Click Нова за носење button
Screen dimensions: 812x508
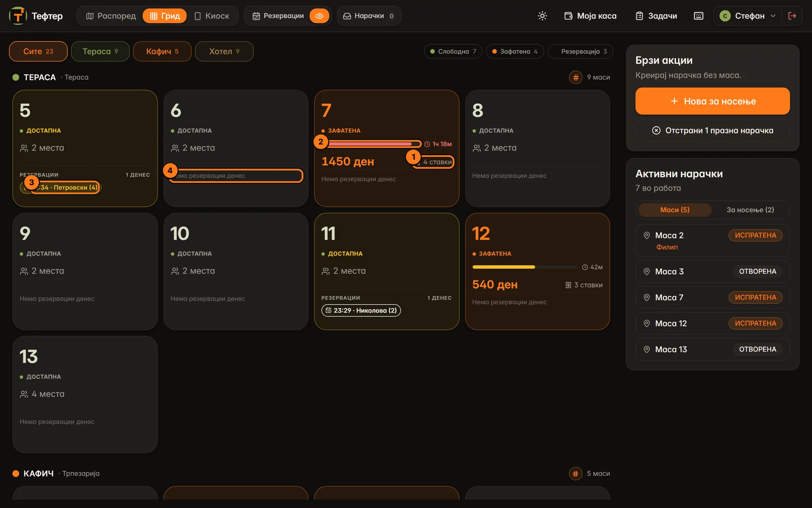[x=713, y=101]
